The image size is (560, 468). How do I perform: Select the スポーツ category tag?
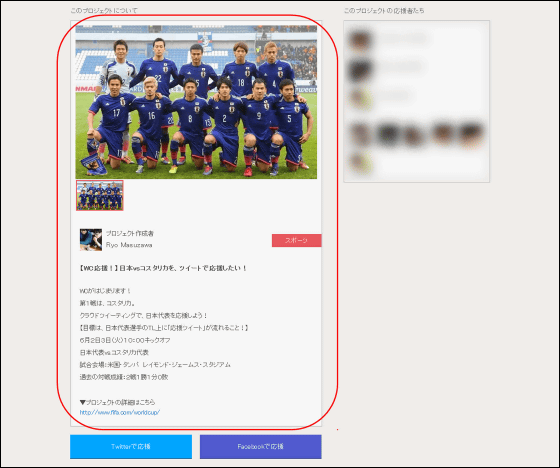(x=296, y=240)
